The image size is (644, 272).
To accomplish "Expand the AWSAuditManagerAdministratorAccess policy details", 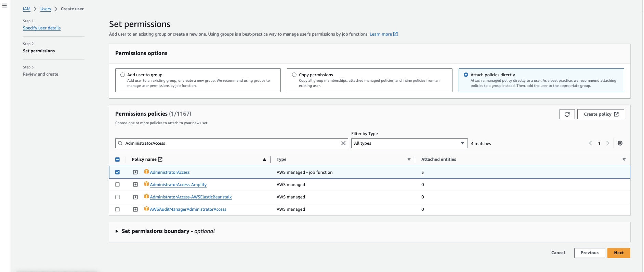I will [135, 209].
